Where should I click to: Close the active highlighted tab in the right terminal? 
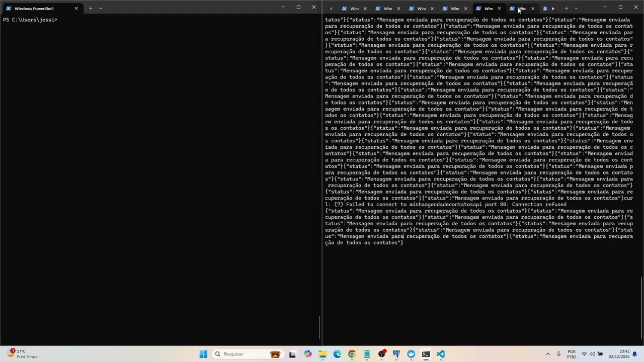tap(499, 9)
